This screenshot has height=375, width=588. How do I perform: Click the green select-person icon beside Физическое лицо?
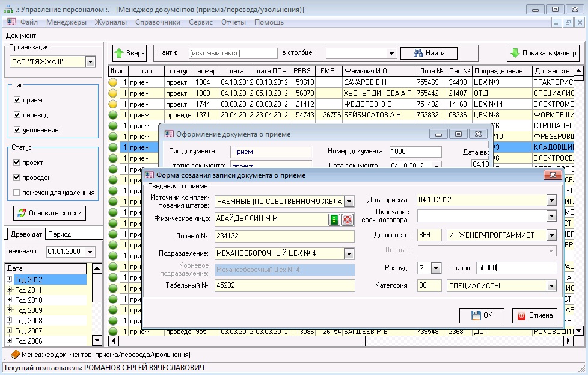(334, 219)
